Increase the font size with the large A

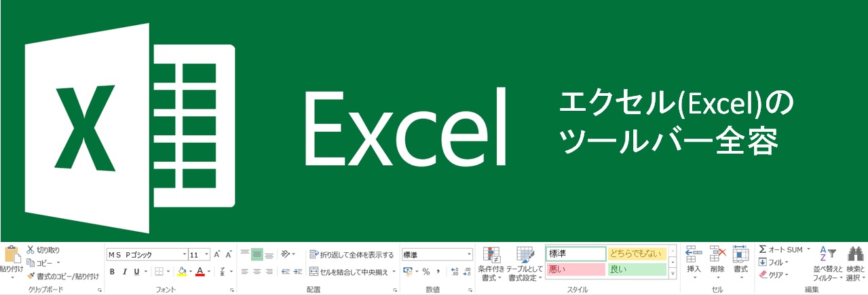tap(217, 254)
